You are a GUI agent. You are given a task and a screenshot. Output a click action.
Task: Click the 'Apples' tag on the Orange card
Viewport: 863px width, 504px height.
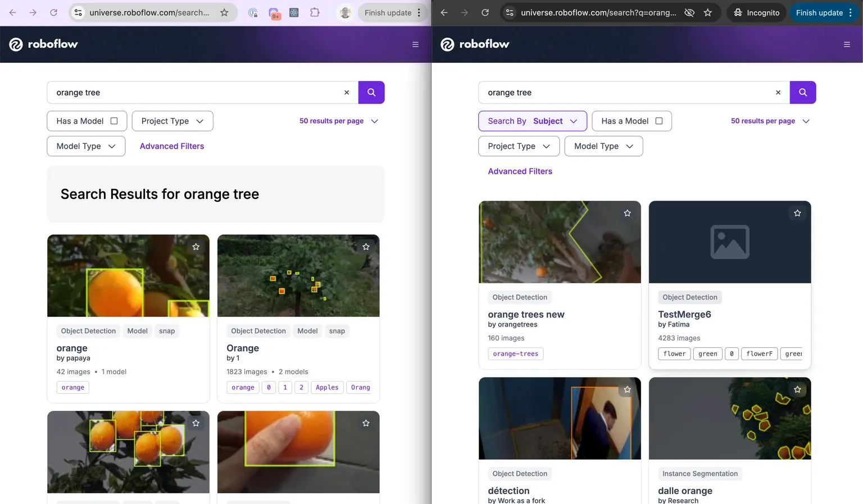327,388
